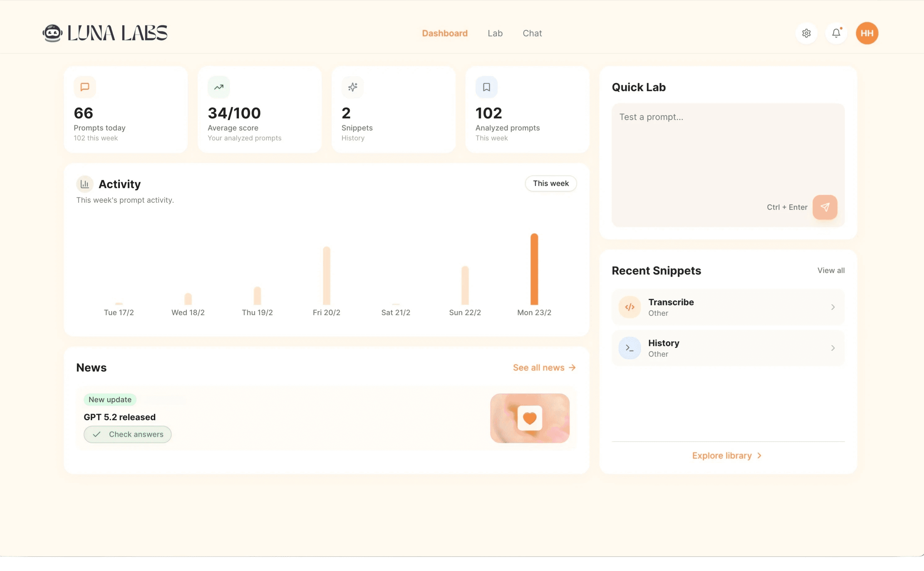Viewport: 924px width, 571px height.
Task: Select the speech bubble icon on Prompts card
Action: coord(85,87)
